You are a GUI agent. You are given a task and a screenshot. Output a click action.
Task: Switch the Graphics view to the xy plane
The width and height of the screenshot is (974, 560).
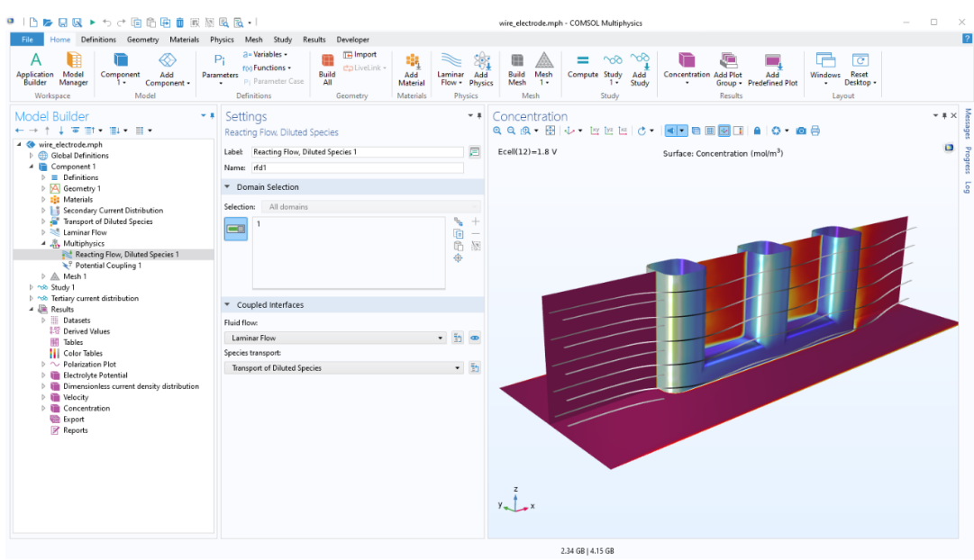coord(595,131)
